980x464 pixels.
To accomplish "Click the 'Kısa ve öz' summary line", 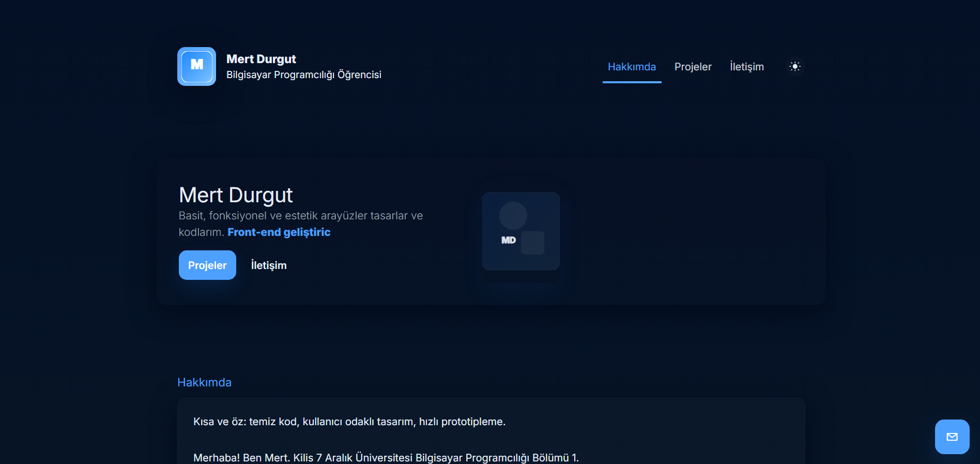I will tap(349, 422).
